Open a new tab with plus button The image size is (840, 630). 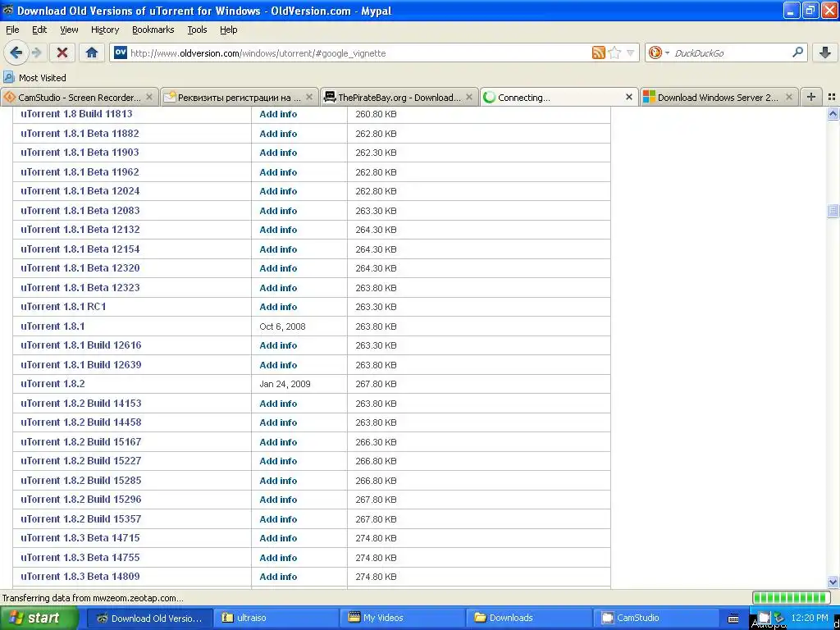pyautogui.click(x=811, y=97)
